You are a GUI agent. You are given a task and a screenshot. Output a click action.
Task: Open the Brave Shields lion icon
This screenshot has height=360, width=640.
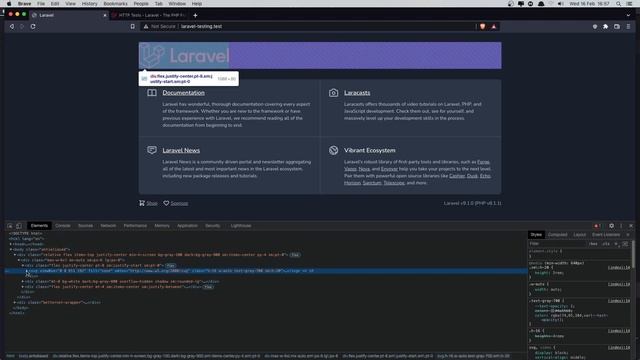[482, 27]
